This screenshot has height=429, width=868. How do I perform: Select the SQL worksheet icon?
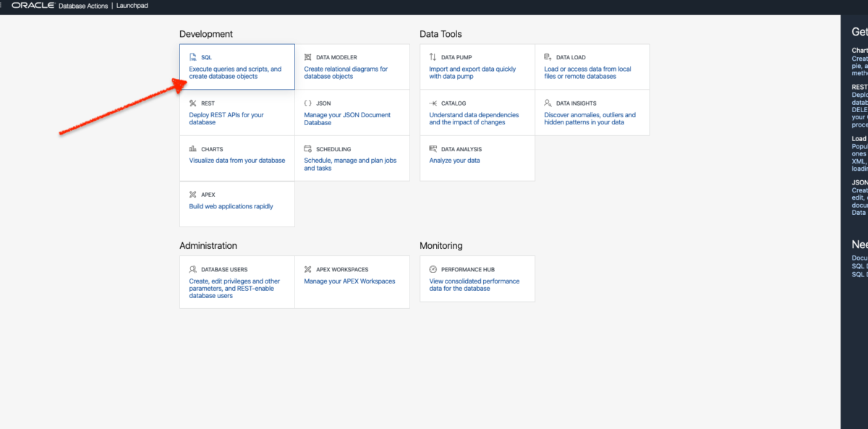(192, 56)
